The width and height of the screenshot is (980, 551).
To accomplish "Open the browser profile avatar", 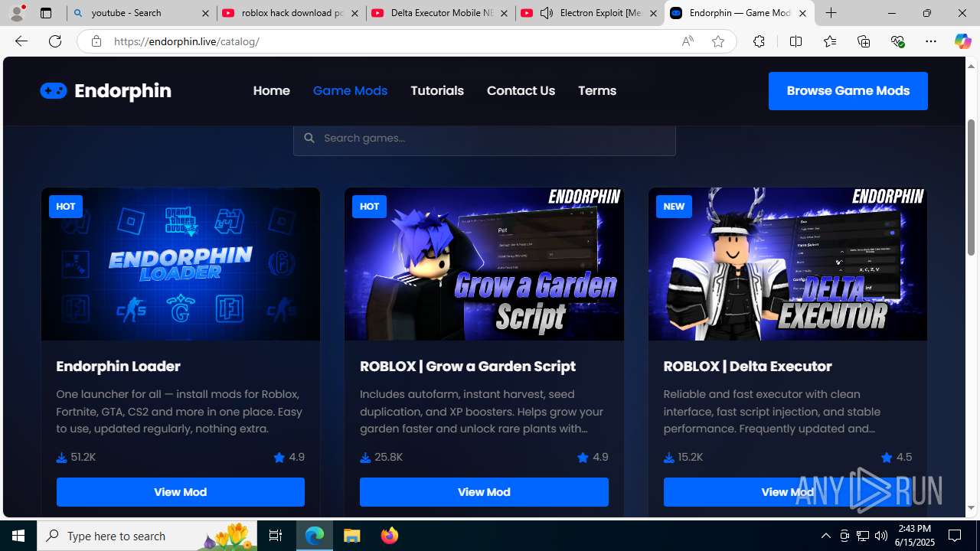I will point(17,13).
